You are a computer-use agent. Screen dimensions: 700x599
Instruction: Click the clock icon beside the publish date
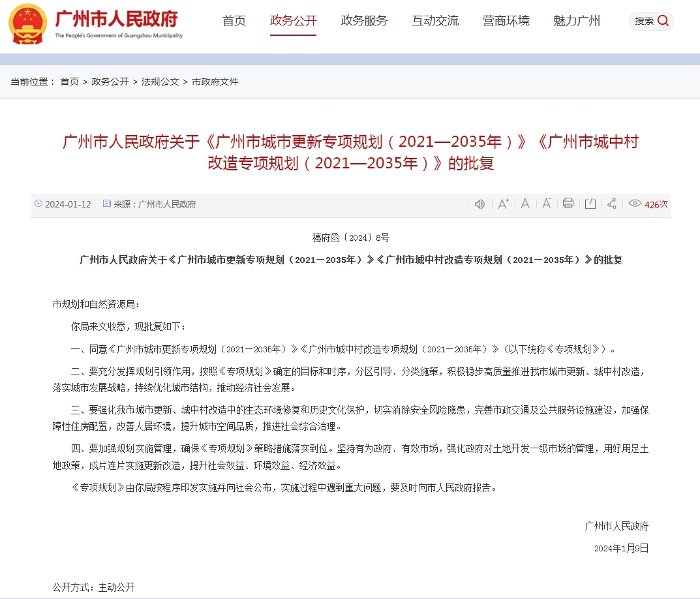38,204
